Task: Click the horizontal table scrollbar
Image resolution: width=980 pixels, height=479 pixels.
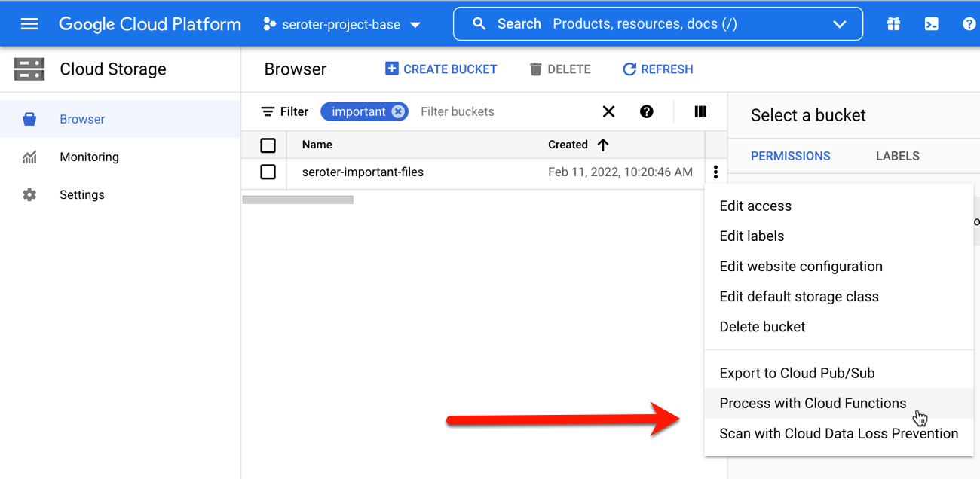Action: click(298, 200)
